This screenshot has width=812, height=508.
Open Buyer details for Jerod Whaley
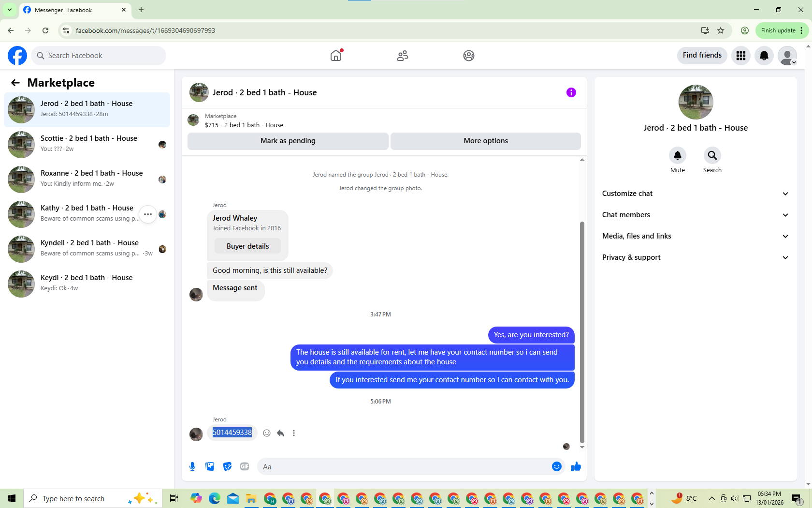[248, 246]
